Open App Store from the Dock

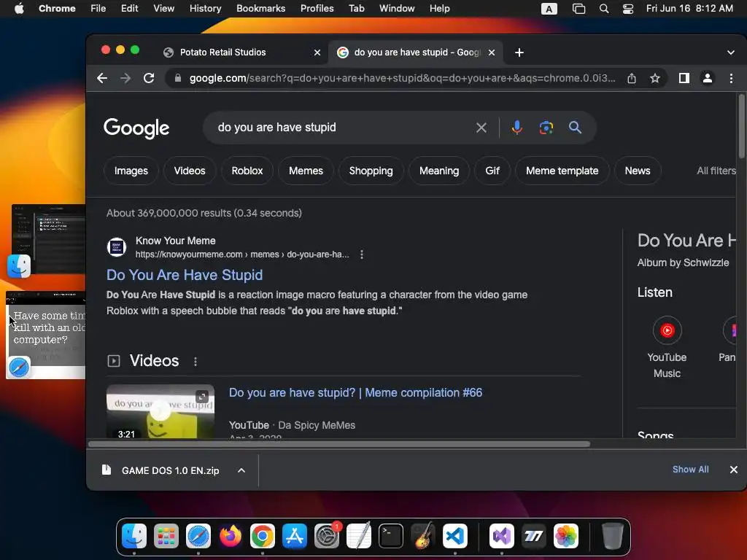(295, 536)
